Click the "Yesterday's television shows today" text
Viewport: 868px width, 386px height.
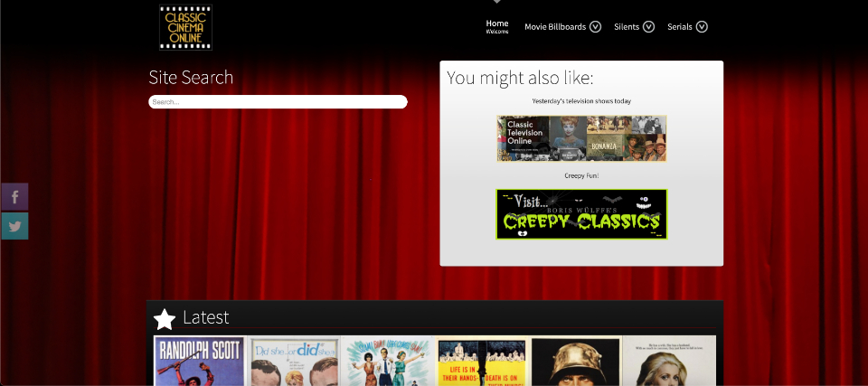[581, 101]
